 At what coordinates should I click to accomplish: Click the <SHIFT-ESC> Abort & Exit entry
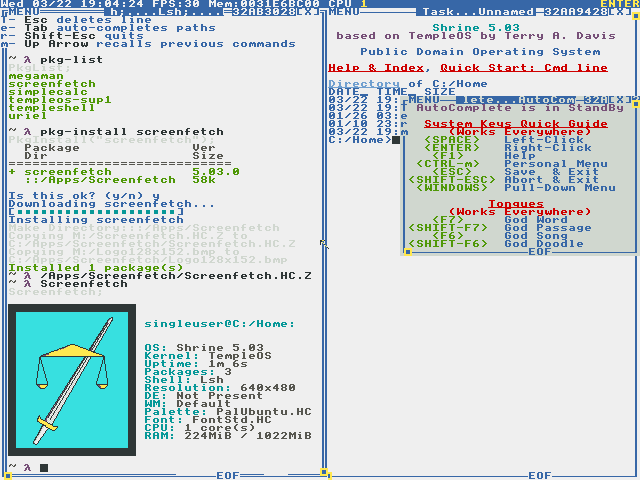click(x=504, y=180)
